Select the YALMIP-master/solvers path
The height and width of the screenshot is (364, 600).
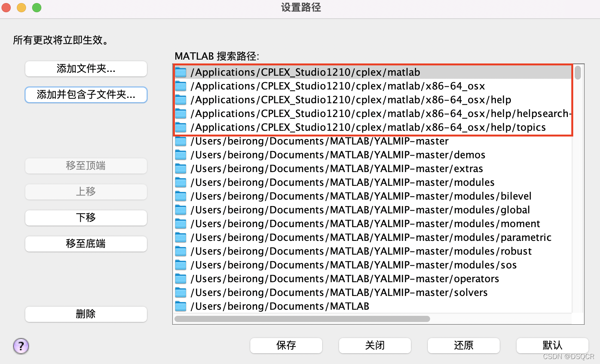pos(373,292)
